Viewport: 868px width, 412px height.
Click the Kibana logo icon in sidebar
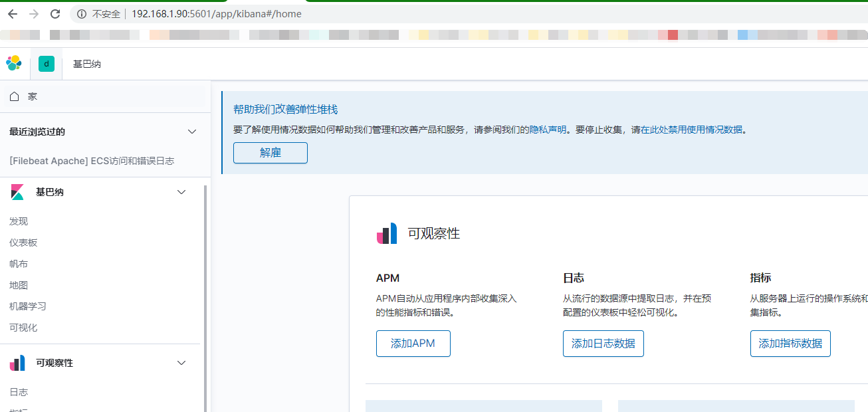[x=17, y=192]
